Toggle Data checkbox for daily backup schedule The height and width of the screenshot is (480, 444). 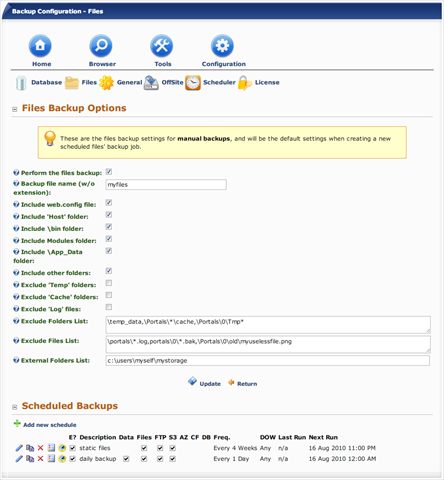[x=126, y=459]
